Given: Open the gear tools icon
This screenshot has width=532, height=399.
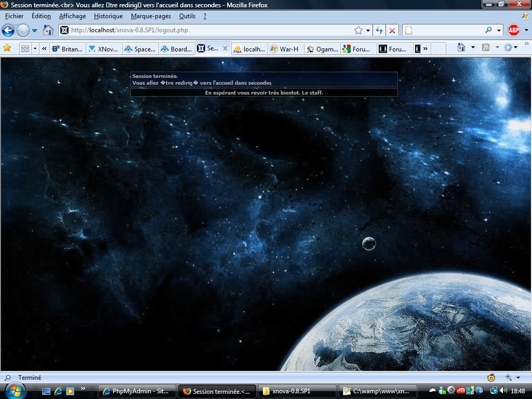Looking at the screenshot, I should [508, 47].
